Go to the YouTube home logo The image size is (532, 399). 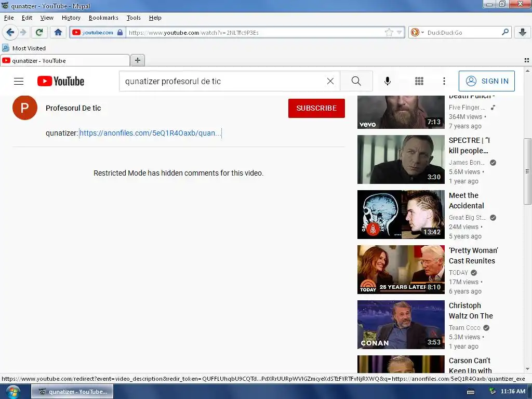click(61, 81)
